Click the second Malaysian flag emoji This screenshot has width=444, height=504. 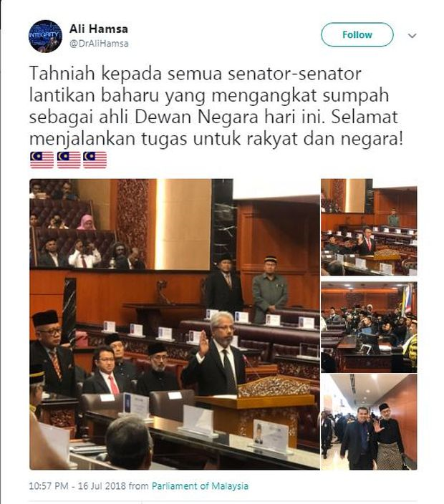pyautogui.click(x=69, y=160)
